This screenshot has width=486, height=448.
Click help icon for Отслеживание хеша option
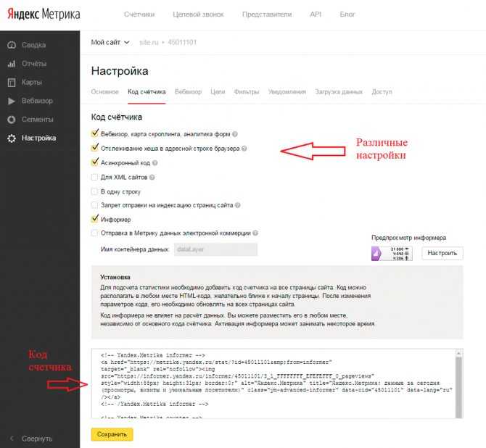pyautogui.click(x=244, y=149)
